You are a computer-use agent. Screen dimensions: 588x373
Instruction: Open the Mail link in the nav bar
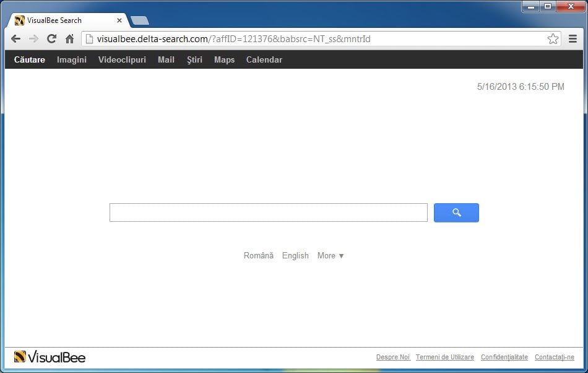coord(166,59)
